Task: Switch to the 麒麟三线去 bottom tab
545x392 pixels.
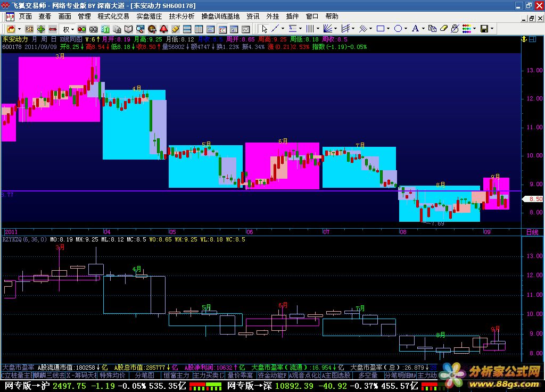Action: pos(49,376)
